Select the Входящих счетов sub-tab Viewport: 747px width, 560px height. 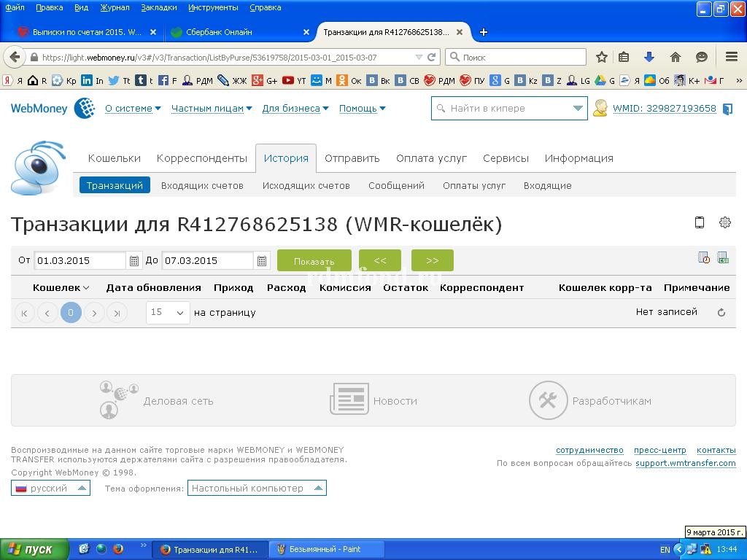point(202,186)
